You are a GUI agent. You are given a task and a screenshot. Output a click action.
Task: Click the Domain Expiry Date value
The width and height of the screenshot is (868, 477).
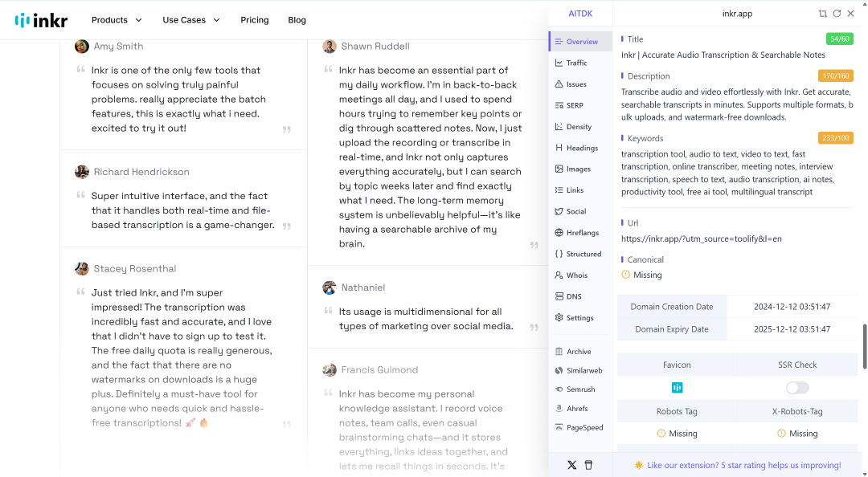tap(792, 329)
